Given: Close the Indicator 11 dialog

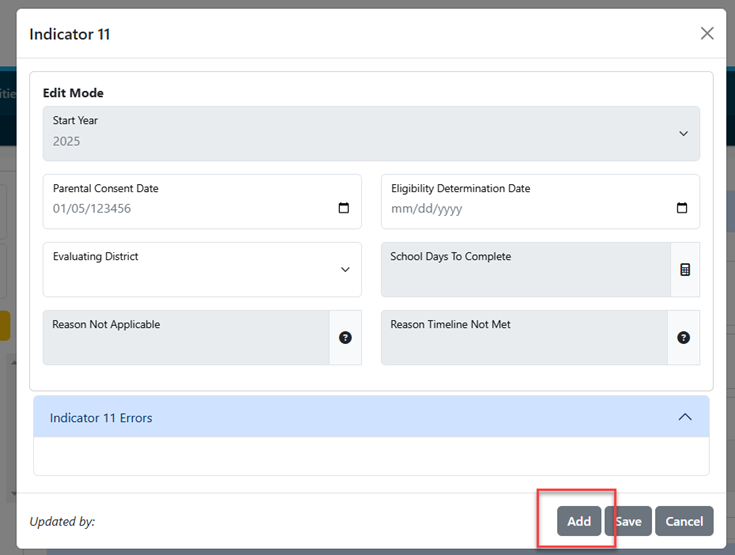Looking at the screenshot, I should [707, 33].
